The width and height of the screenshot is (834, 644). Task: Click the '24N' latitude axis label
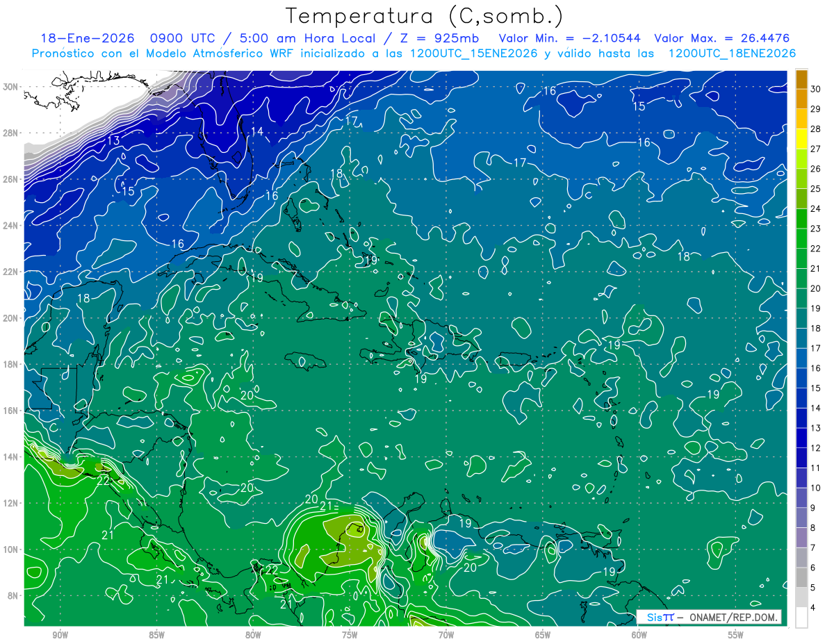click(12, 225)
